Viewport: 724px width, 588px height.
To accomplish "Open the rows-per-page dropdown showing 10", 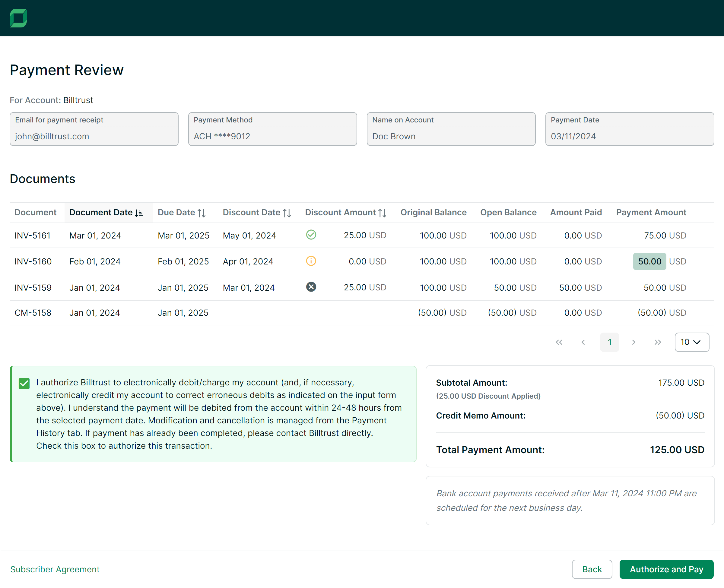I will pos(691,342).
